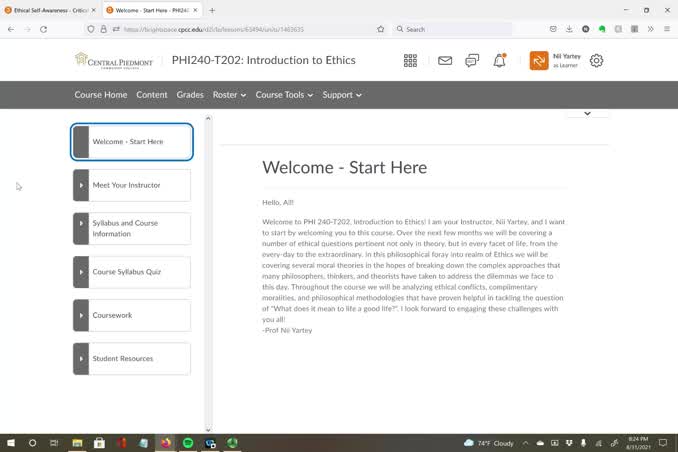Click Nii Yartey user profile button
Screen dimensions: 678x452
click(556, 61)
